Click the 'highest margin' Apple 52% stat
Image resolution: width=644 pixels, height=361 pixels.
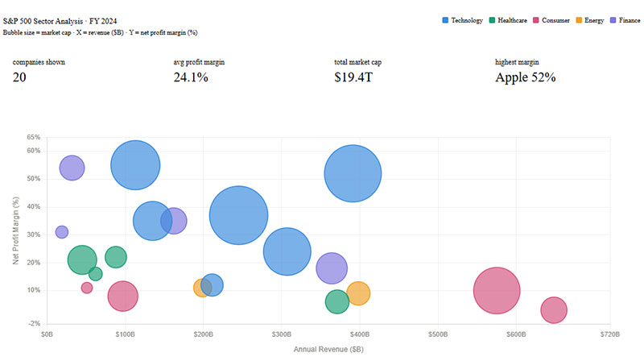(525, 77)
